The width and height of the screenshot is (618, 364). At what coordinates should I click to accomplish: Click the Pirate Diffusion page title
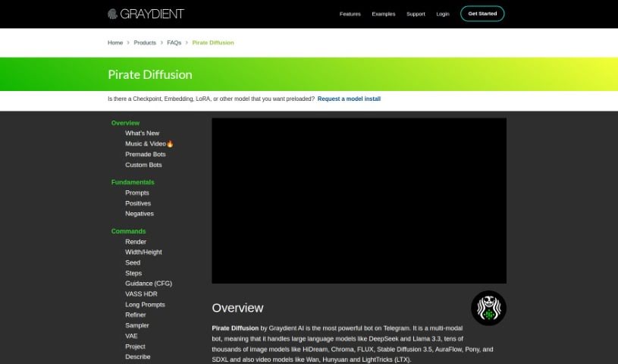coord(150,74)
